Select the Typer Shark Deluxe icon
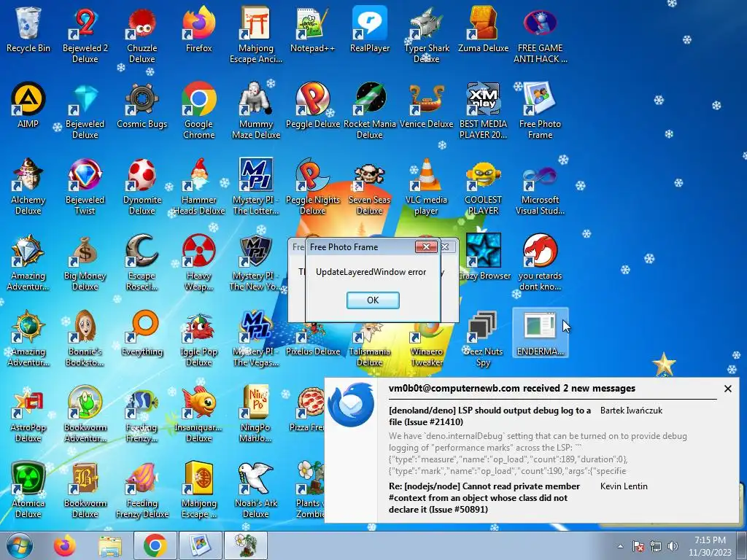 tap(426, 36)
